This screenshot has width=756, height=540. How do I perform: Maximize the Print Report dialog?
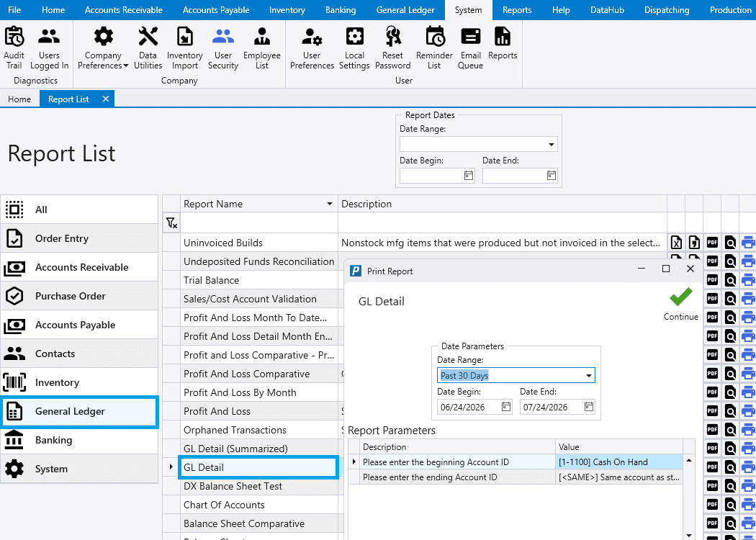tap(666, 269)
